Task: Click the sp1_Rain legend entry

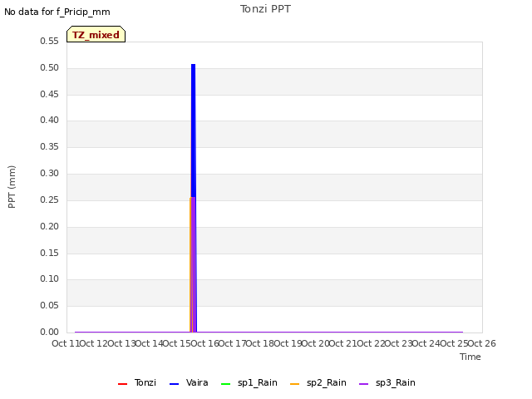Action: point(249,382)
